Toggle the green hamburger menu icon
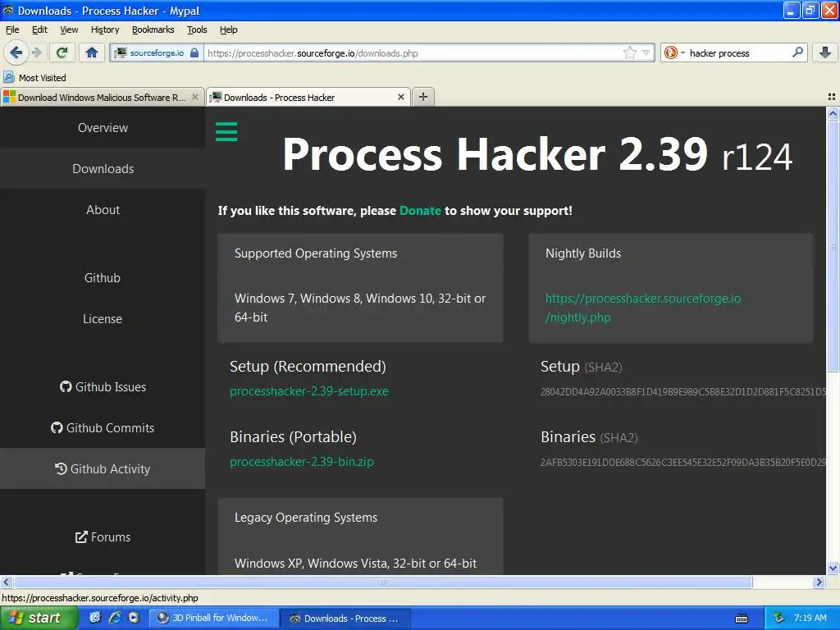 [x=226, y=131]
